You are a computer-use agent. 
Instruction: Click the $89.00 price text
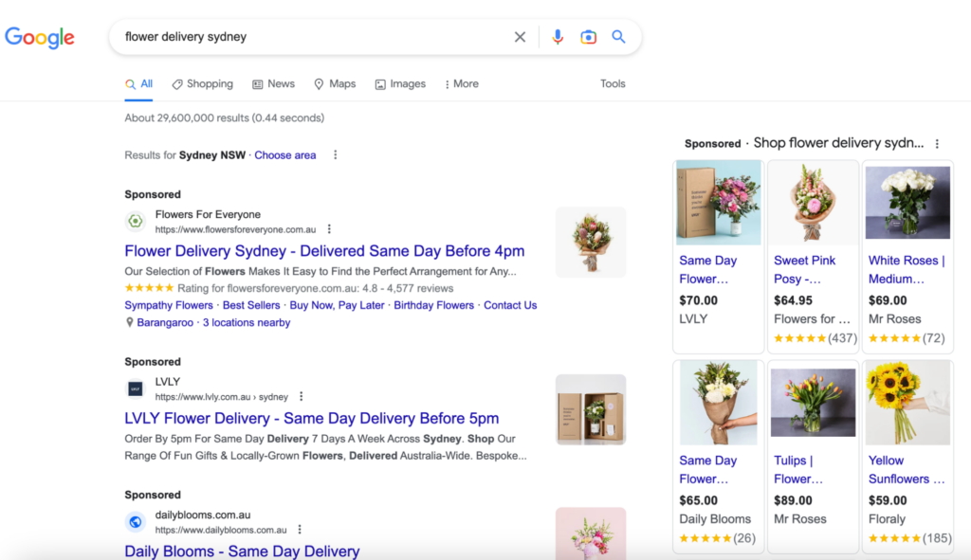tap(793, 500)
